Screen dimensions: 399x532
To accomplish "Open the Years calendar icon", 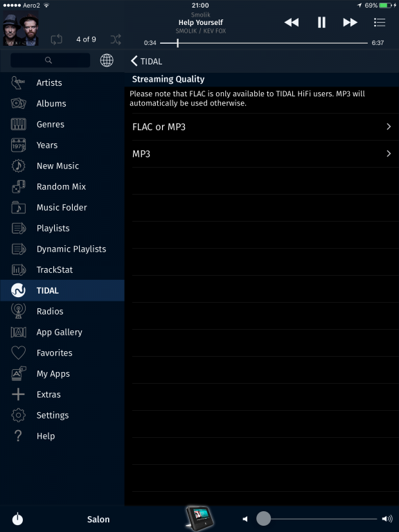I will [18, 145].
